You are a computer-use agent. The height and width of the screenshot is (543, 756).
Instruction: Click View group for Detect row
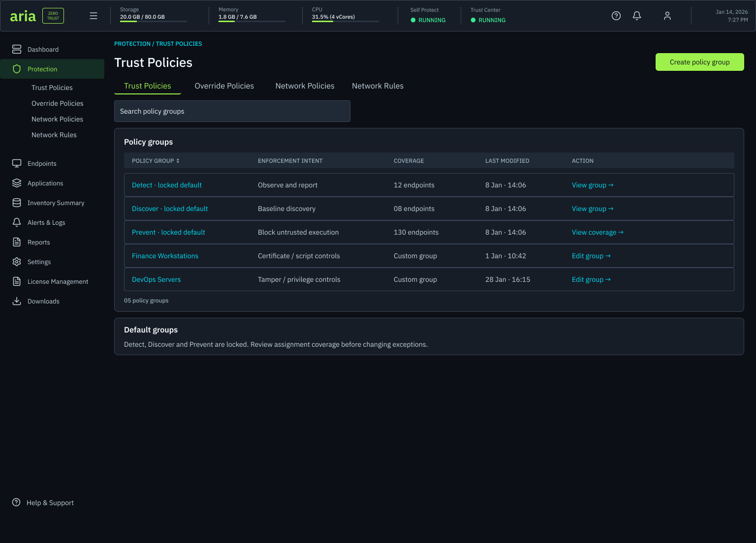(593, 185)
